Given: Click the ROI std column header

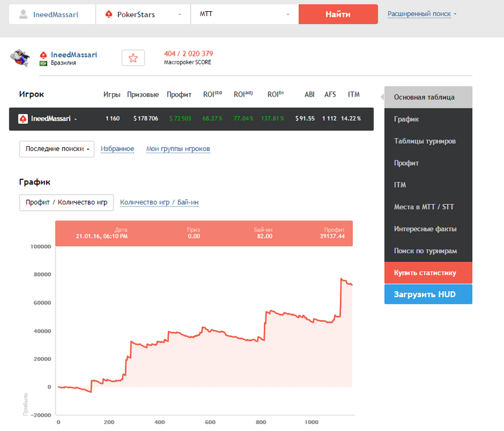Looking at the screenshot, I should tap(212, 94).
